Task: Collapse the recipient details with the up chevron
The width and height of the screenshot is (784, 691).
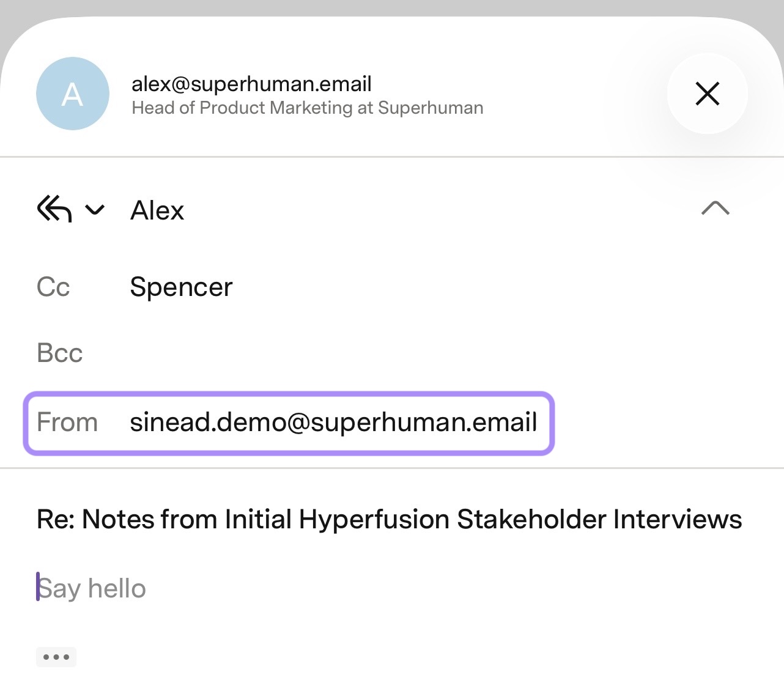Action: (x=716, y=209)
